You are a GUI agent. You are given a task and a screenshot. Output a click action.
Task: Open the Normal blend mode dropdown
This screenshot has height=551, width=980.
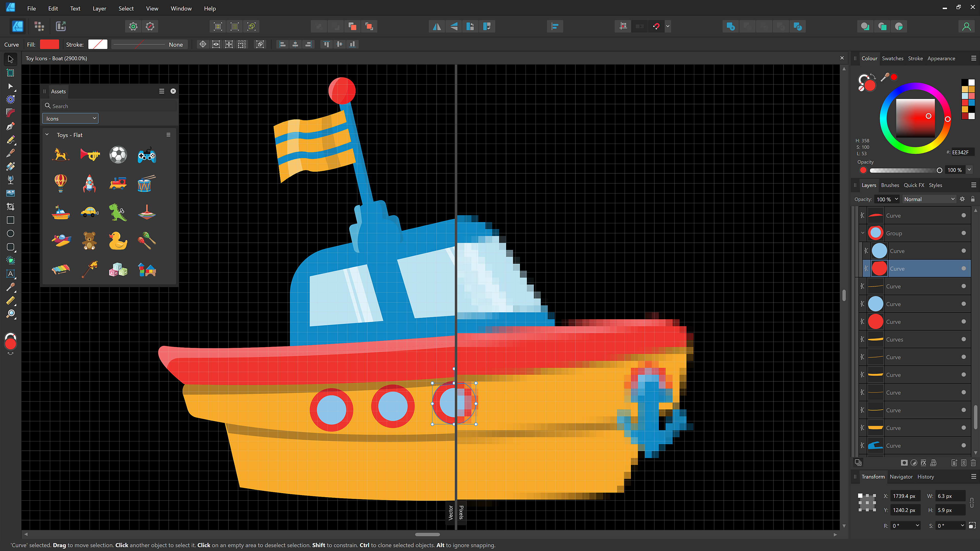(929, 199)
